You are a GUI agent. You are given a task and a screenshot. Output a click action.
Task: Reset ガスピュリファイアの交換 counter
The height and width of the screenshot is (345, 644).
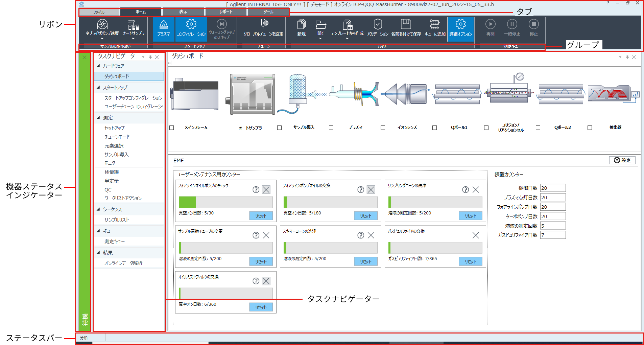[471, 261]
